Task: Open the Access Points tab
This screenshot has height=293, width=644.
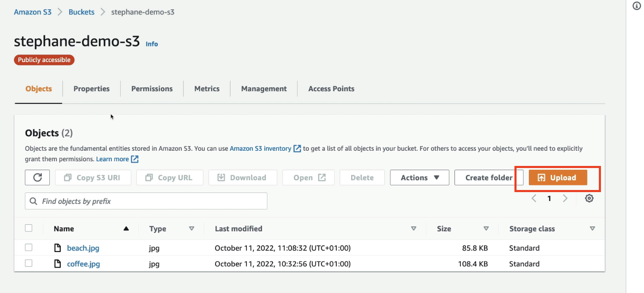Action: click(331, 89)
